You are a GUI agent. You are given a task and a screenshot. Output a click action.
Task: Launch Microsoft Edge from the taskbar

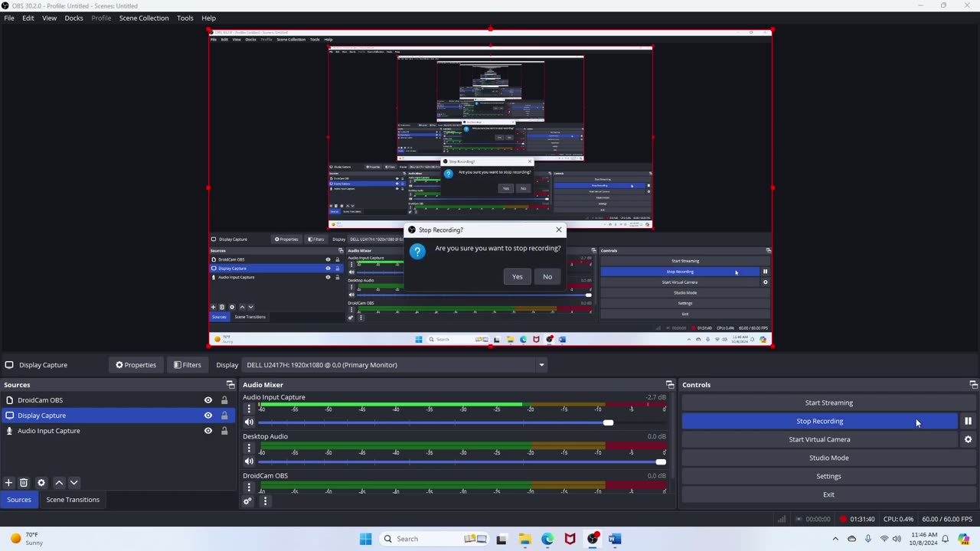click(547, 539)
